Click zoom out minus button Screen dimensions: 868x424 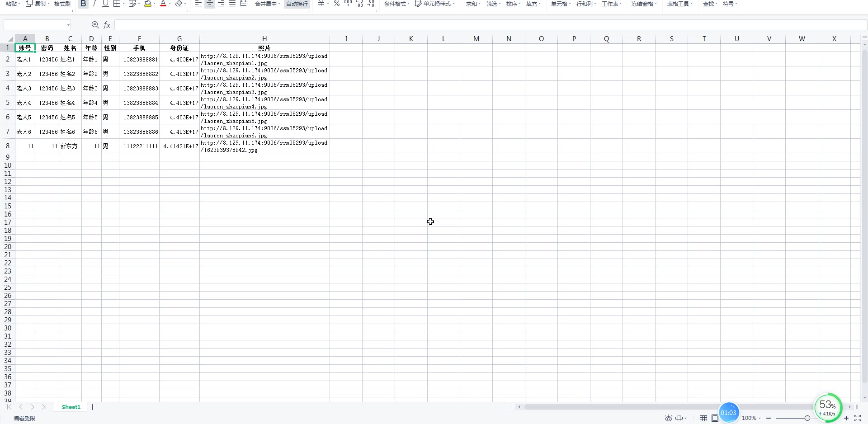click(x=769, y=418)
